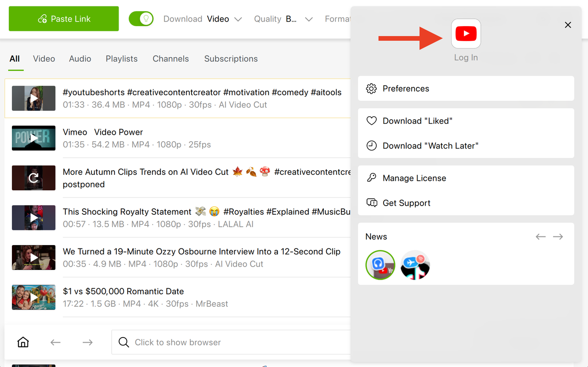Choose Download "Watch Later"

(466, 146)
